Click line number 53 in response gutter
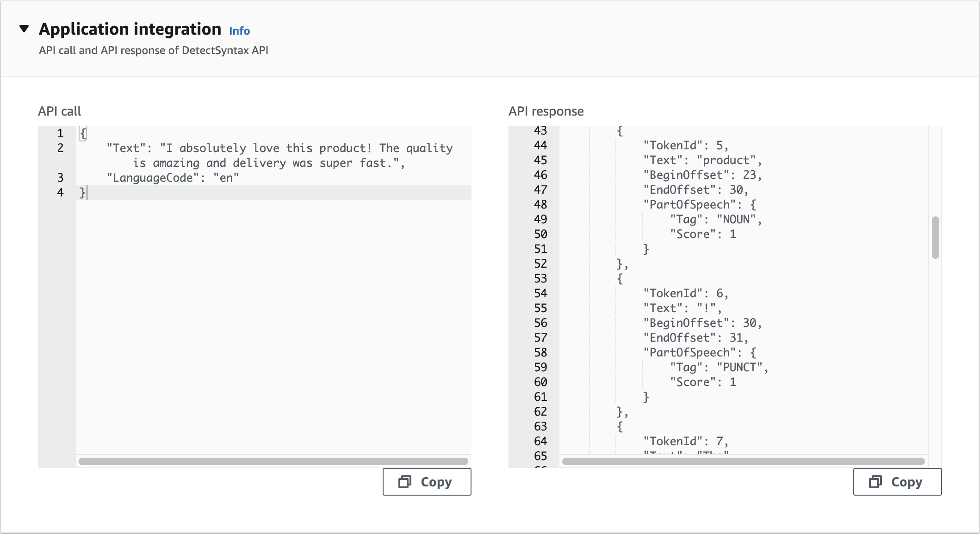The image size is (980, 534). click(x=540, y=279)
